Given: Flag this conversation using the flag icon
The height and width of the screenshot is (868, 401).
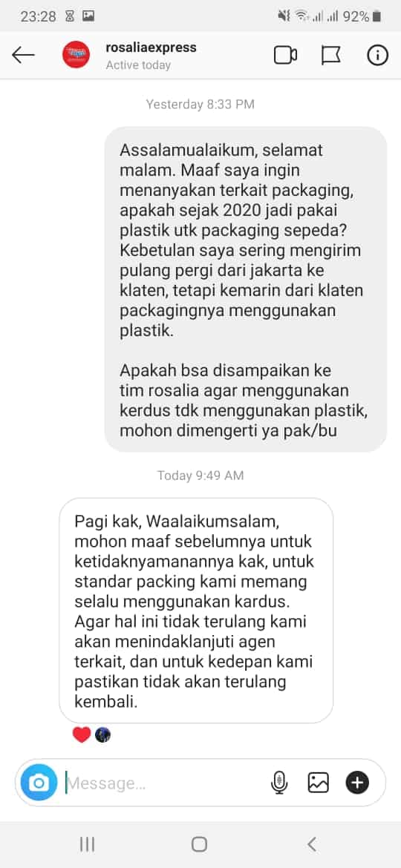Looking at the screenshot, I should pos(331,56).
